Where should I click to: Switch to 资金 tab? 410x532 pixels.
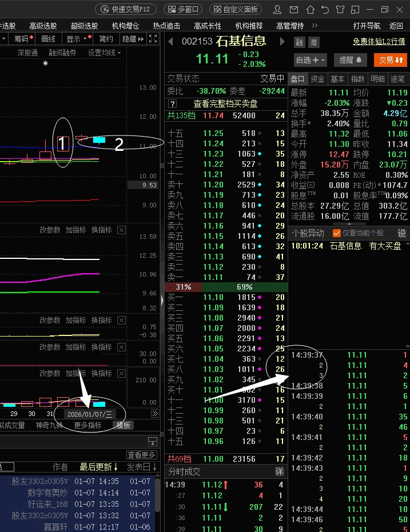[318, 79]
